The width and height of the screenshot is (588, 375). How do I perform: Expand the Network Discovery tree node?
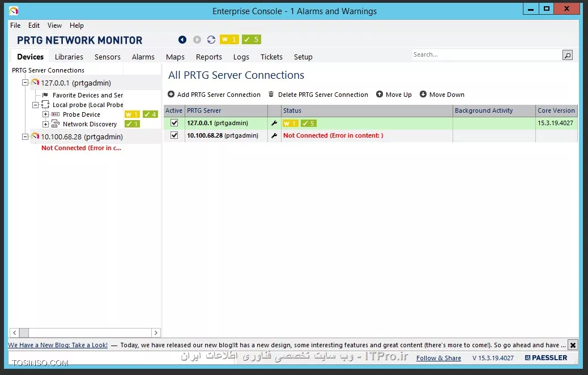(x=45, y=123)
